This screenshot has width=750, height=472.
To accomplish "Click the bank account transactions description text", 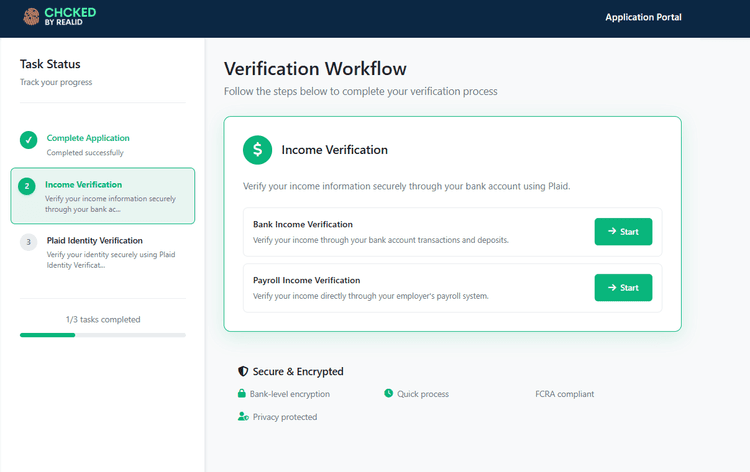I will pyautogui.click(x=381, y=240).
